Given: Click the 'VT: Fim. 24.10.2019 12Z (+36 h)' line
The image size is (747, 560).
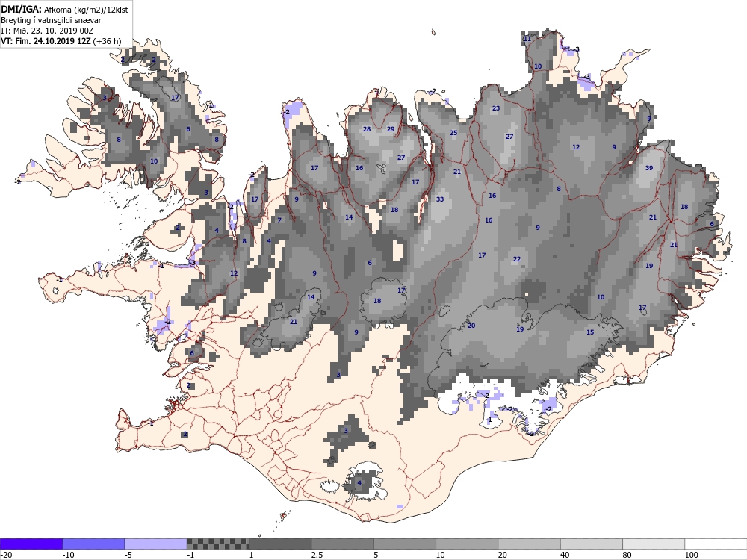Looking at the screenshot, I should click(61, 41).
